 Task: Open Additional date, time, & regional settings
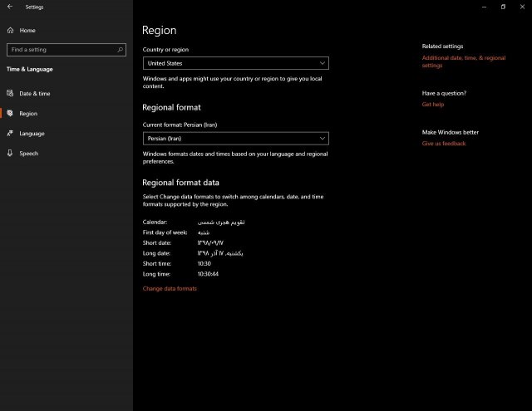click(464, 61)
